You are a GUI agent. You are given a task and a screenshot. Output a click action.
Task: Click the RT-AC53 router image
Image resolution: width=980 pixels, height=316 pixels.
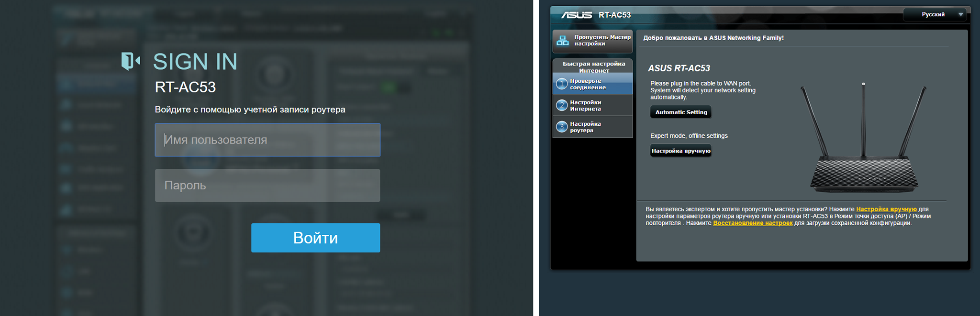click(864, 137)
